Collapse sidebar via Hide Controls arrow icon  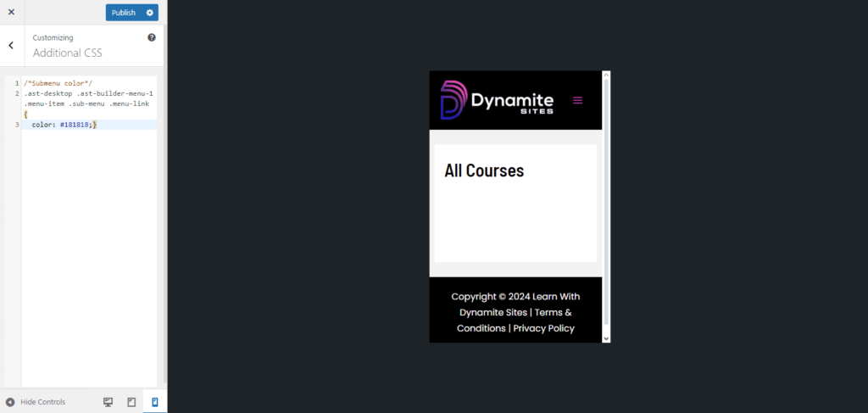tap(10, 402)
